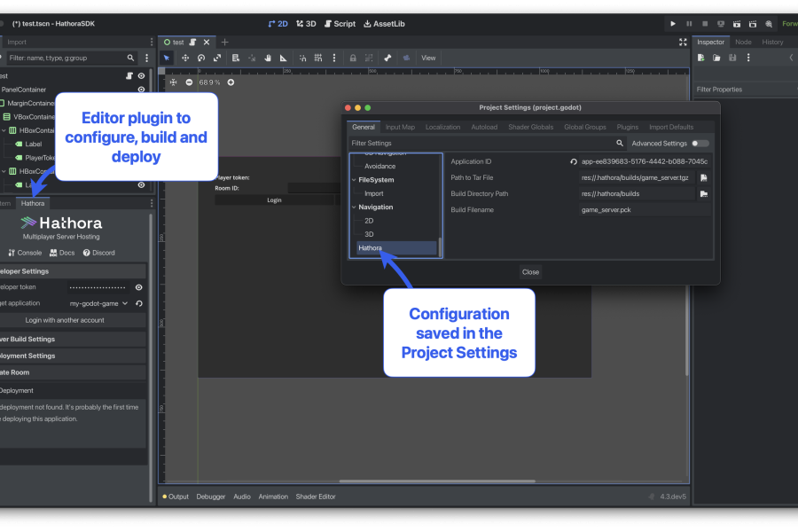Lock the selected node with the padlock icon
Image resolution: width=798 pixels, height=532 pixels.
point(353,58)
